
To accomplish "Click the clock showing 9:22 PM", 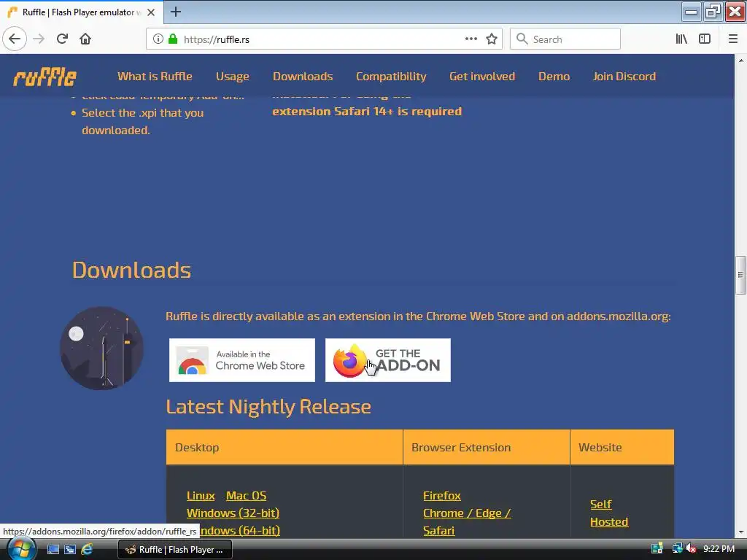I will [719, 548].
